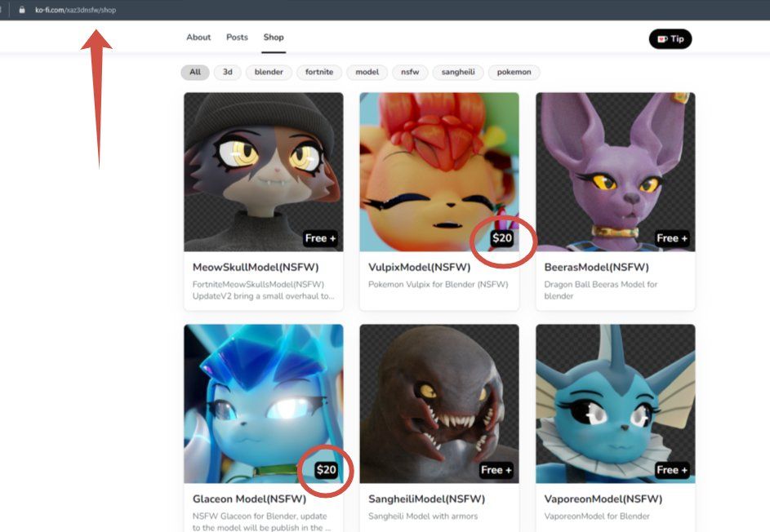
Task: Click the $20 badge on Glaceon Model
Action: [327, 470]
